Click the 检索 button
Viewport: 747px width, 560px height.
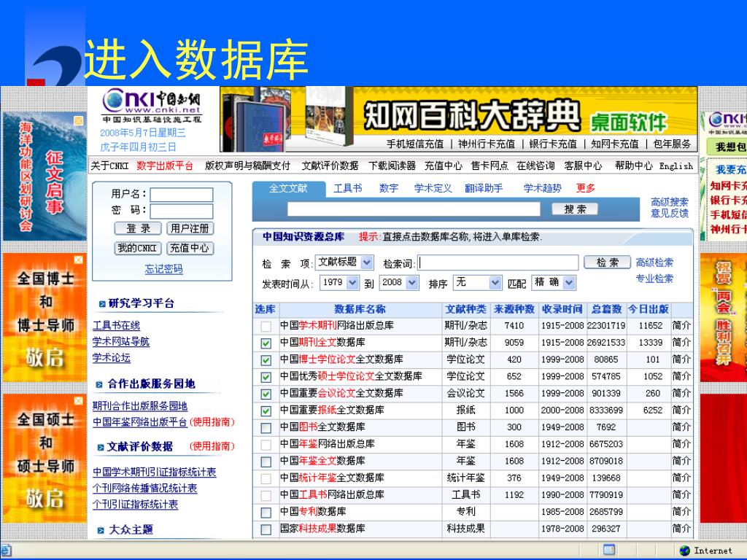click(x=608, y=262)
